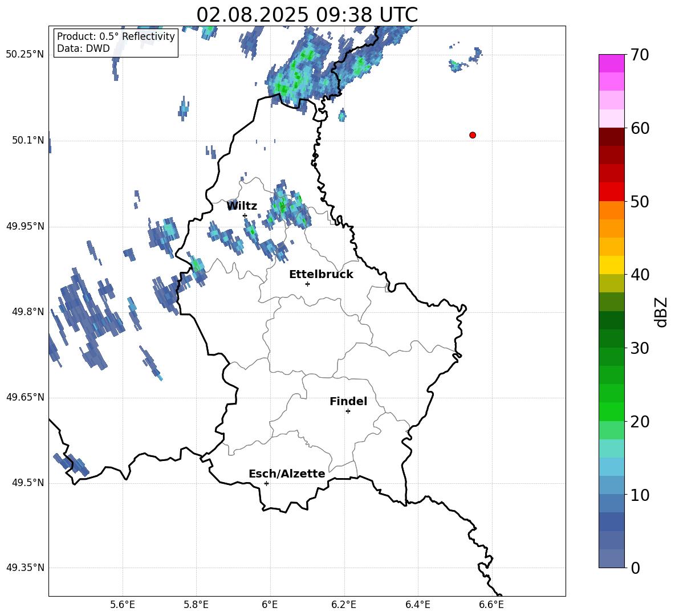Click the 49.65°N latitude label
This screenshot has width=675, height=616.
point(25,397)
